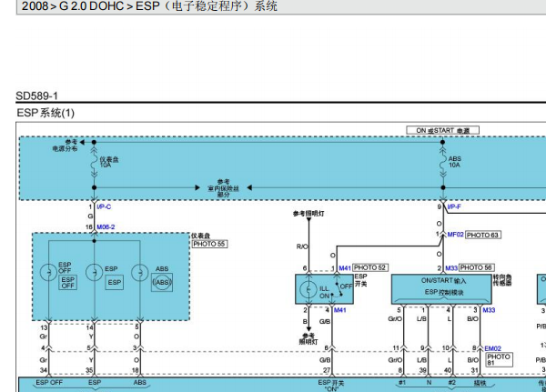Click the I/P-C connector link
The height and width of the screenshot is (392, 546).
tap(104, 206)
